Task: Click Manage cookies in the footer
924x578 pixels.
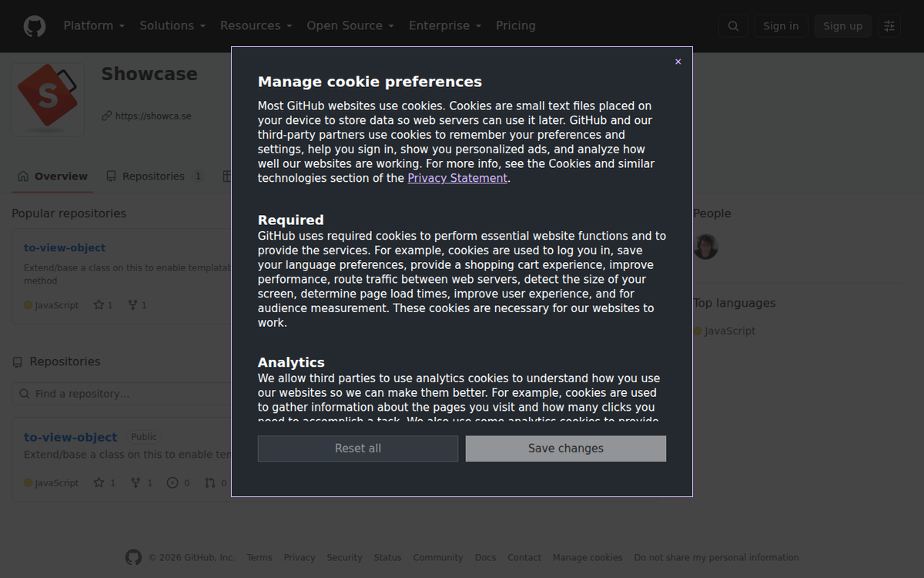Action: click(x=588, y=558)
